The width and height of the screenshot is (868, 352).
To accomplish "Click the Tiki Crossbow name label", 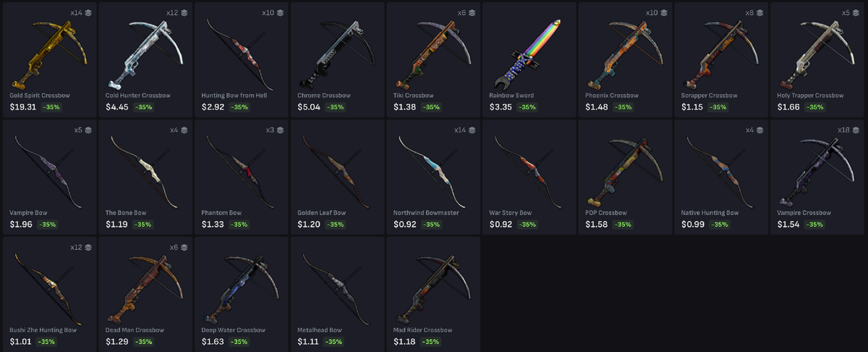I will [413, 96].
